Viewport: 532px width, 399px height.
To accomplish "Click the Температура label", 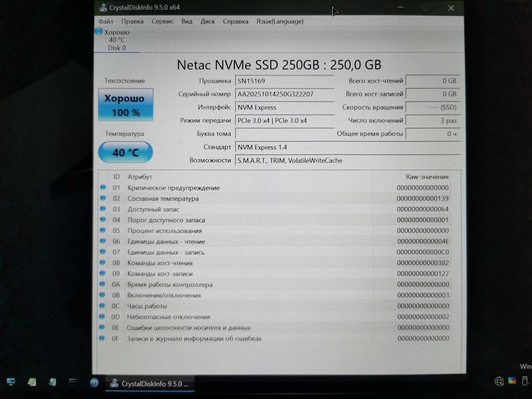I will click(124, 134).
